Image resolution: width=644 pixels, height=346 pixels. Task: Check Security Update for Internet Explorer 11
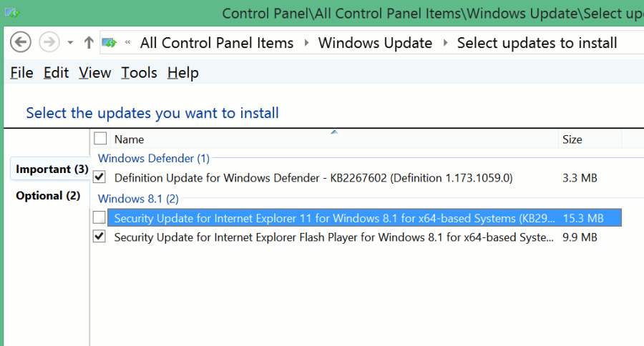99,217
